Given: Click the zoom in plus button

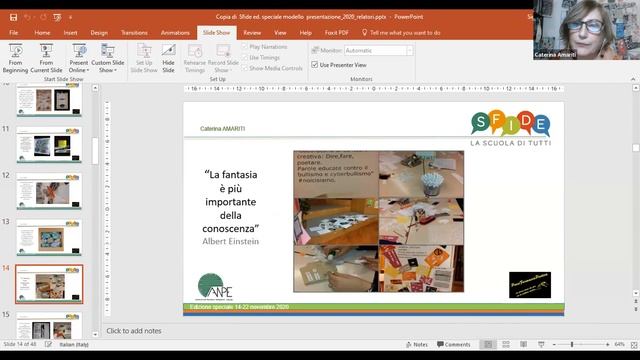Looking at the screenshot, I should (x=608, y=344).
